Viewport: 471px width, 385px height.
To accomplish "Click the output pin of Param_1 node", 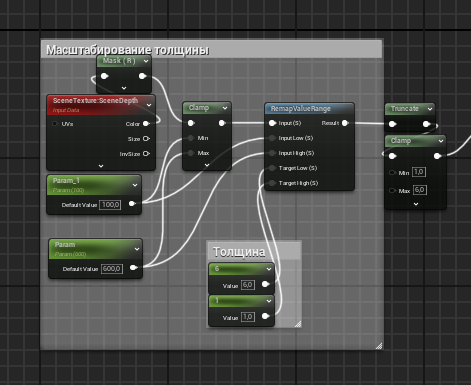I will pos(132,203).
